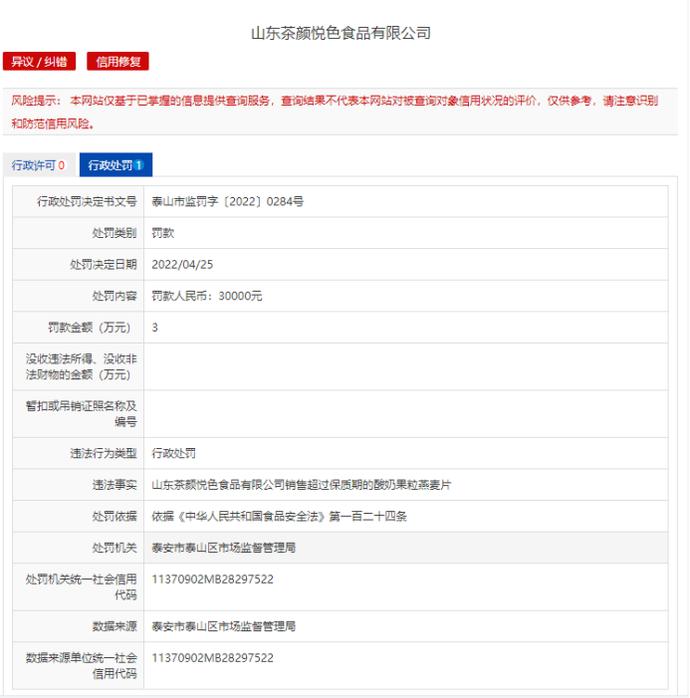Click company title 山东茶颜悦色食品有限公司

341,33
